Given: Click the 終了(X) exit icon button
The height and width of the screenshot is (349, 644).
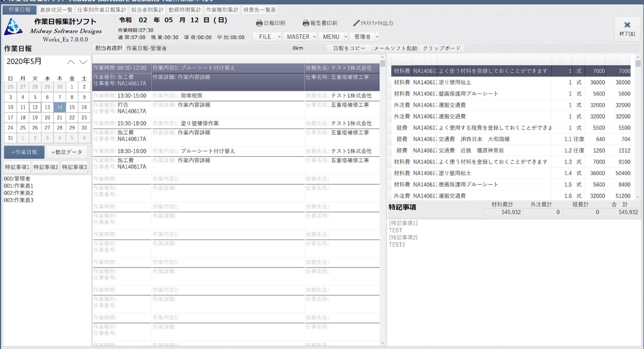Looking at the screenshot, I should pyautogui.click(x=627, y=28).
